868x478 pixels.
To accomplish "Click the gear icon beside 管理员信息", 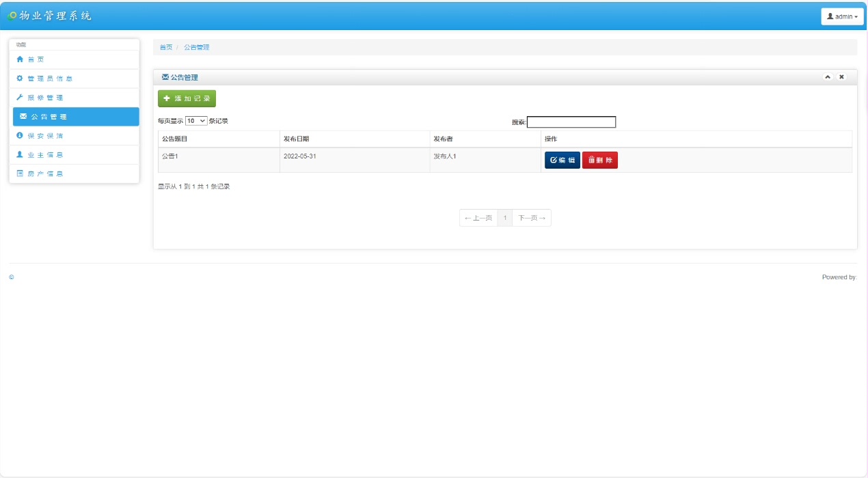I will point(20,79).
